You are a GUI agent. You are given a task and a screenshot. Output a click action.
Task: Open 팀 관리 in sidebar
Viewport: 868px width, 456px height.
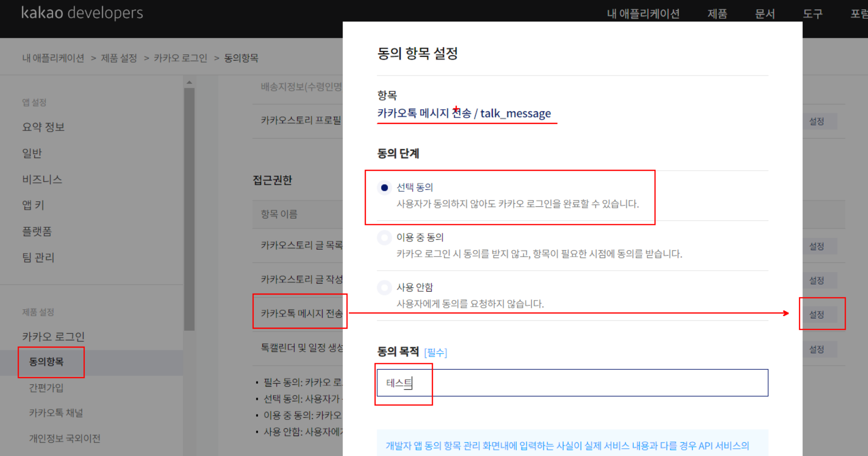pyautogui.click(x=38, y=258)
